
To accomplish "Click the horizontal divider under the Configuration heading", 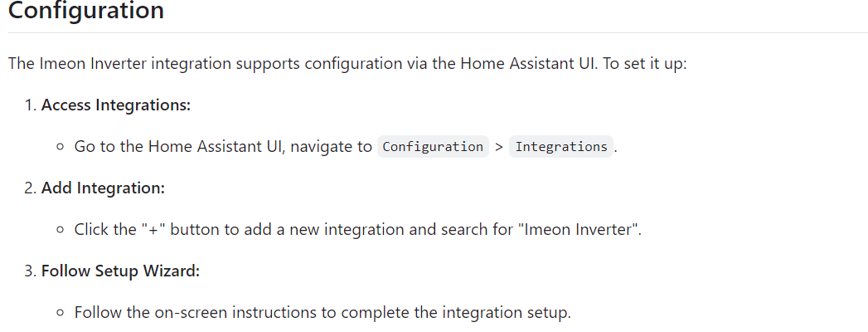I will 438,32.
